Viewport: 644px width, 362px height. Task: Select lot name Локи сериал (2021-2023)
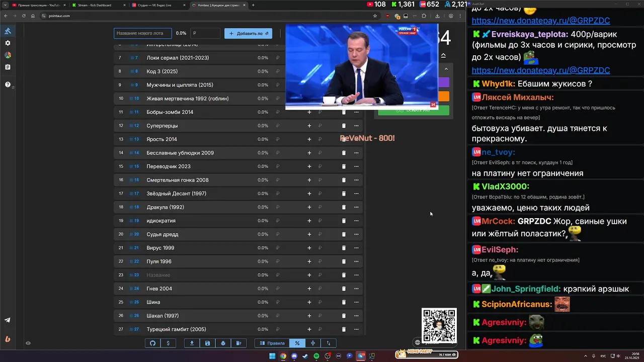tap(178, 58)
